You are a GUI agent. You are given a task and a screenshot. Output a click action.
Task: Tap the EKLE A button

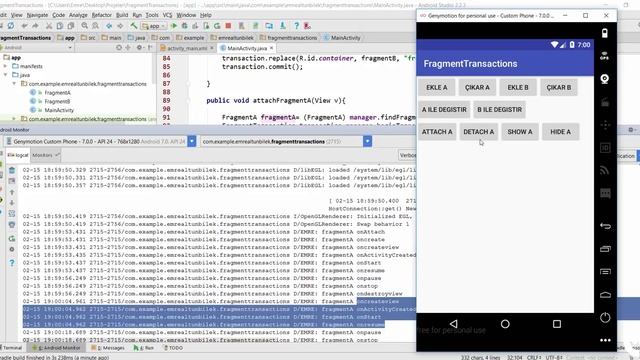[x=437, y=87]
